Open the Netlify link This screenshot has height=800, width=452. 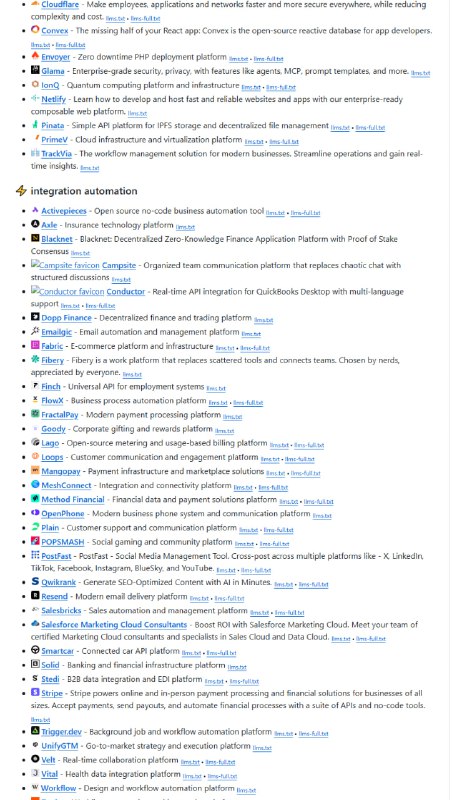pyautogui.click(x=54, y=99)
